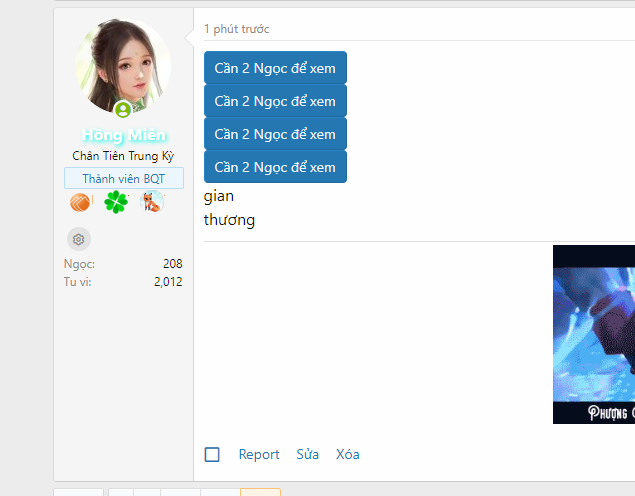The width and height of the screenshot is (635, 496).
Task: Open the "1 phút trước" post timestamp
Action: coord(236,29)
